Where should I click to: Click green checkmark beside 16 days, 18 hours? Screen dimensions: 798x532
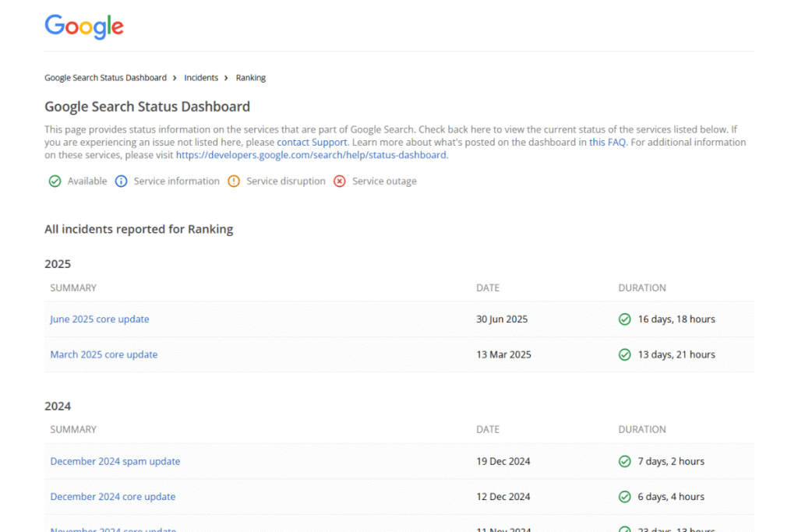(624, 319)
